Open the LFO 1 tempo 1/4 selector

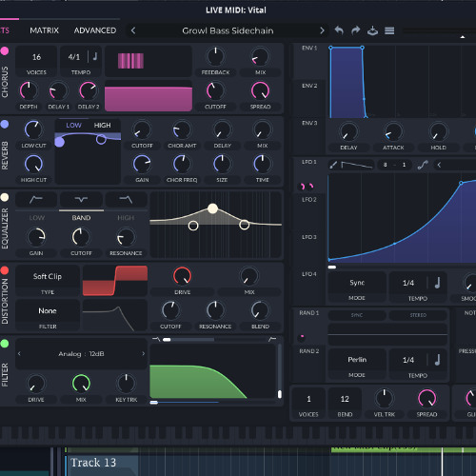(408, 283)
